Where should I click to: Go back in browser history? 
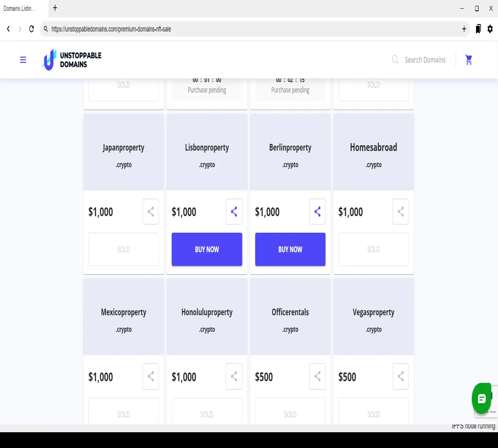[8, 29]
